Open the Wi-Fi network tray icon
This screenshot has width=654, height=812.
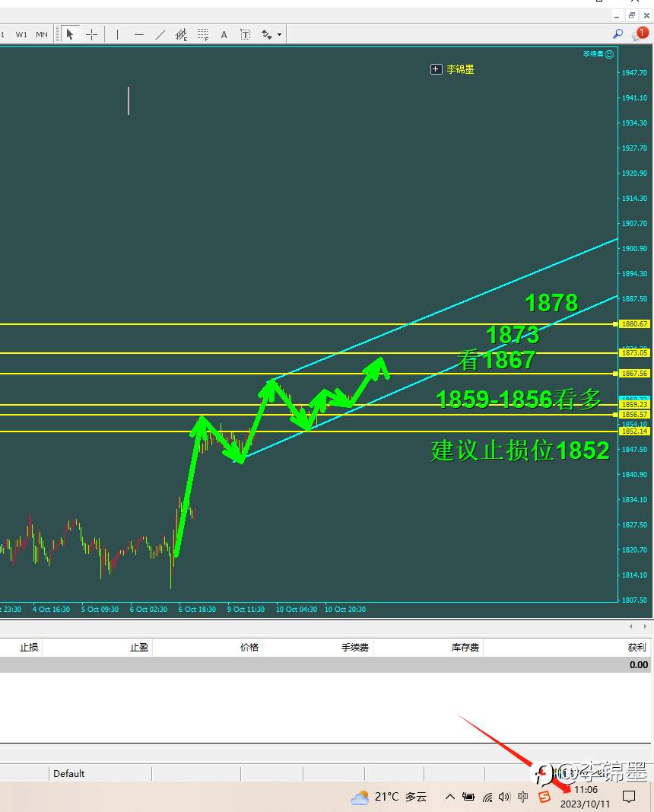click(487, 797)
